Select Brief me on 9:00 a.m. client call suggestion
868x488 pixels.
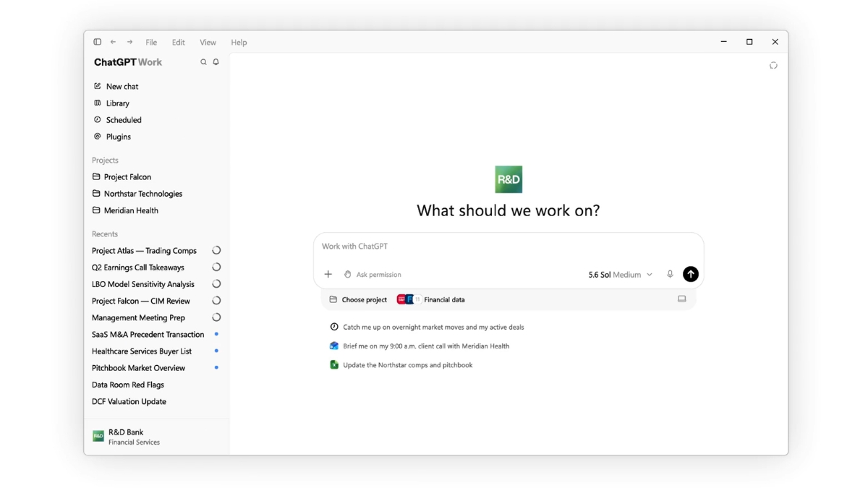(420, 346)
